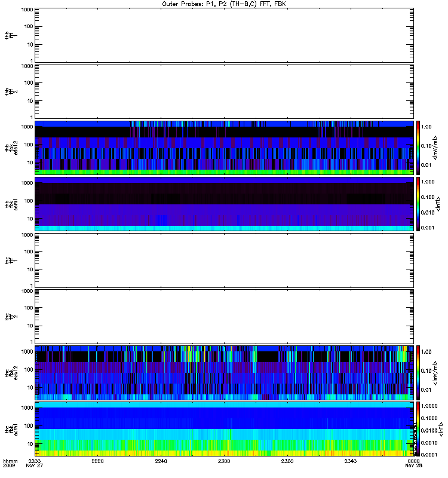Image resolution: width=448 pixels, height=478 pixels.
Task: Click the empty thc fff 1 plot panel
Action: tap(224, 261)
